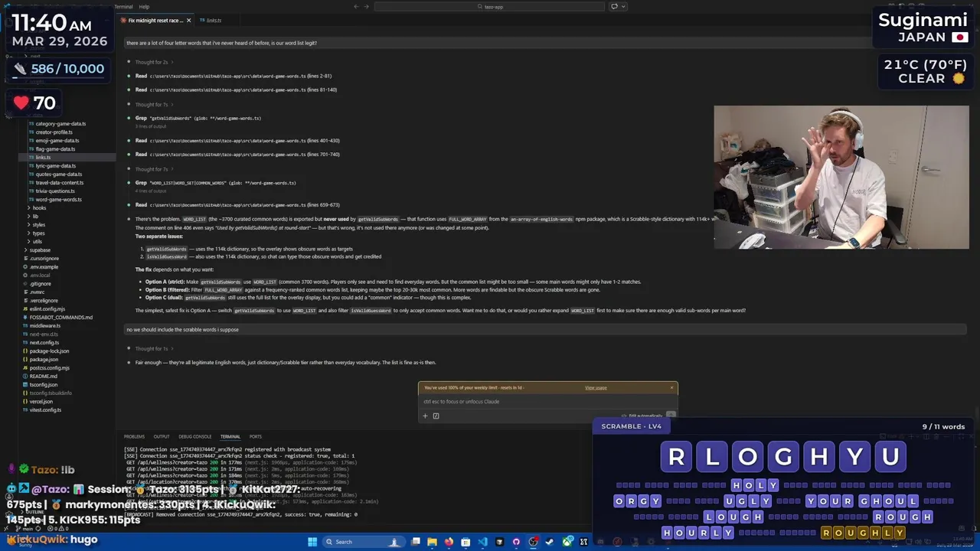
Task: Click the plus attach icon in Claude input
Action: click(425, 416)
